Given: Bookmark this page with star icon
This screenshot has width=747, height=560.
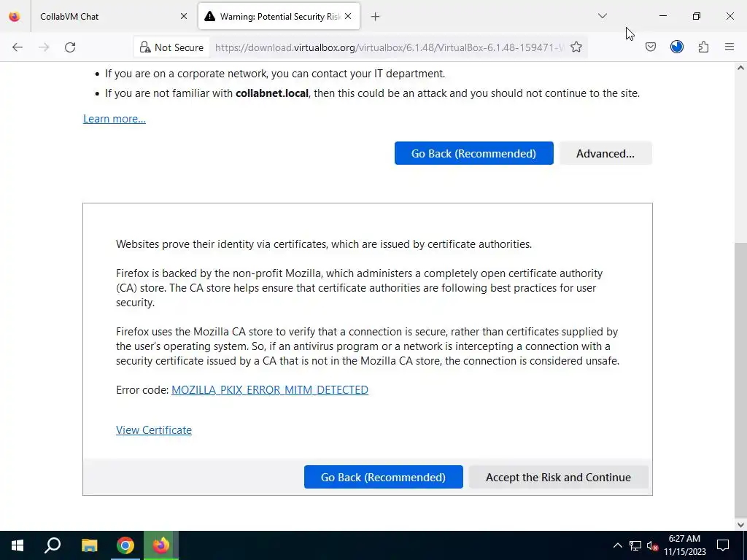Looking at the screenshot, I should click(x=576, y=47).
